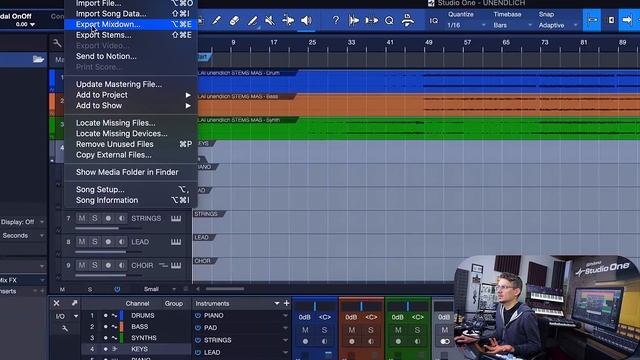Solo the STRINGS track
The image size is (640, 360).
(95, 218)
